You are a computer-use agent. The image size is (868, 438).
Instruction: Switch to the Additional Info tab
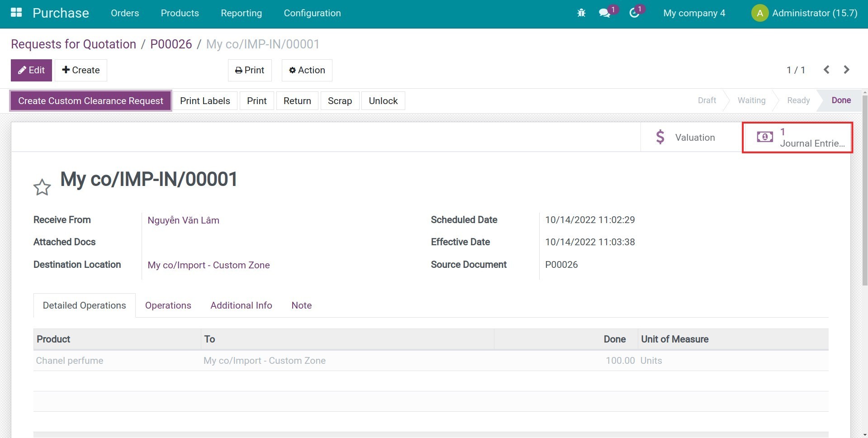241,305
